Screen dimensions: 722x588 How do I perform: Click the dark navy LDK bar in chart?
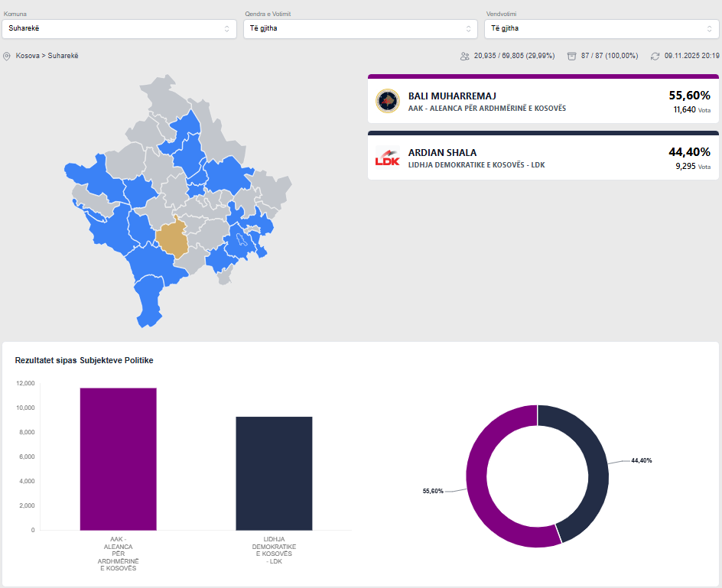tap(274, 473)
